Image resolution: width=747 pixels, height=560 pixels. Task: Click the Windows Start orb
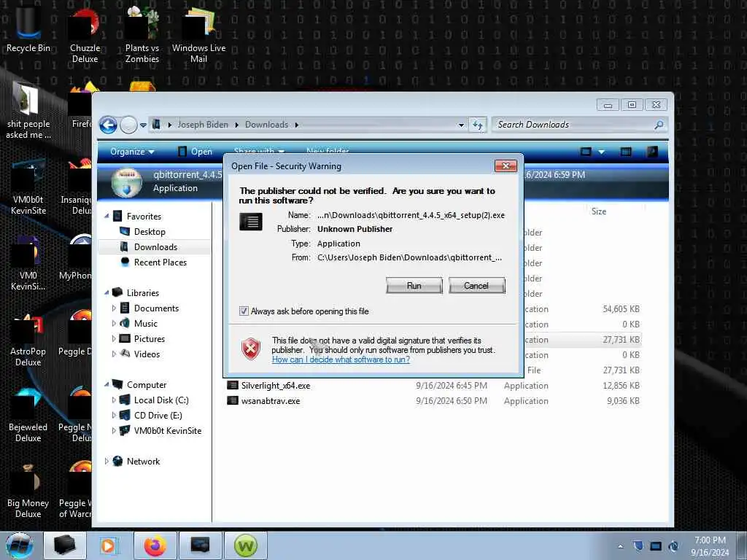coord(20,545)
